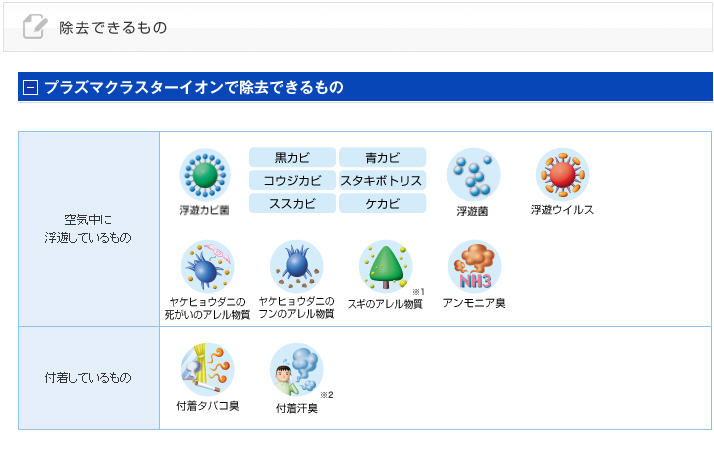This screenshot has height=459, width=714.
Task: Collapse the プラズマクラスターイオンで除去できるもの section
Action: point(30,87)
